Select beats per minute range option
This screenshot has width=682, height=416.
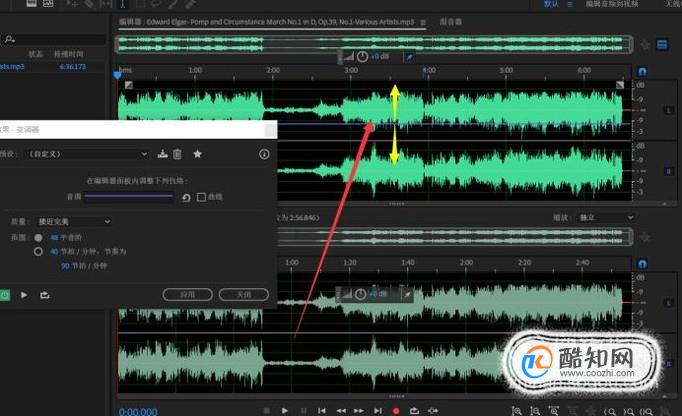[x=38, y=252]
